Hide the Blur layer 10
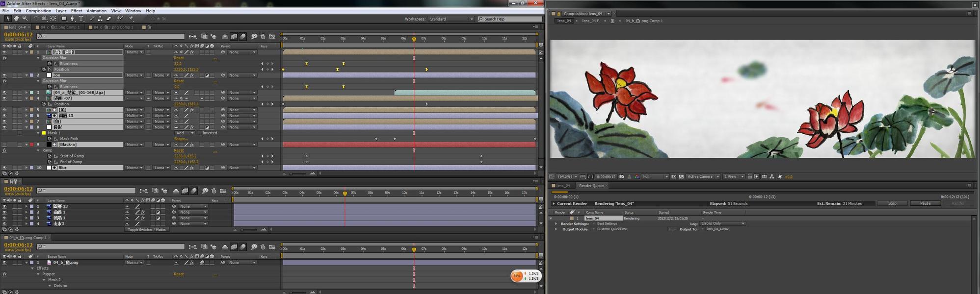The image size is (980, 294). point(4,168)
